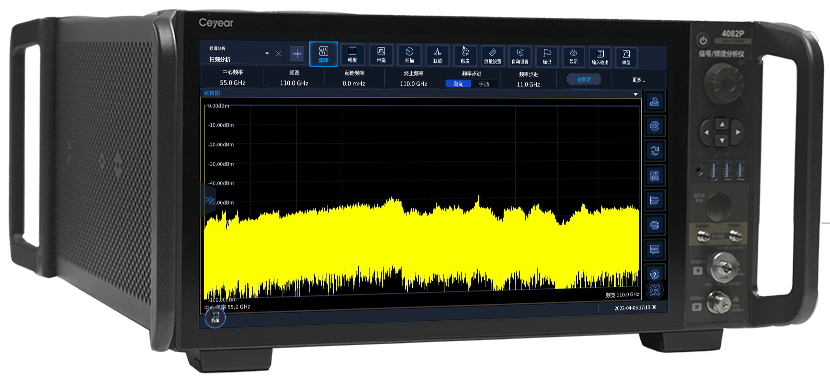Tap the power button on front panel
The width and height of the screenshot is (830, 379).
702,40
